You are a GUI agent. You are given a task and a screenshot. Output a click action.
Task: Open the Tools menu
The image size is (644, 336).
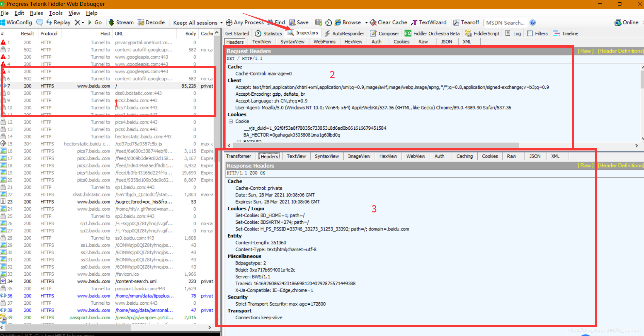pyautogui.click(x=56, y=13)
